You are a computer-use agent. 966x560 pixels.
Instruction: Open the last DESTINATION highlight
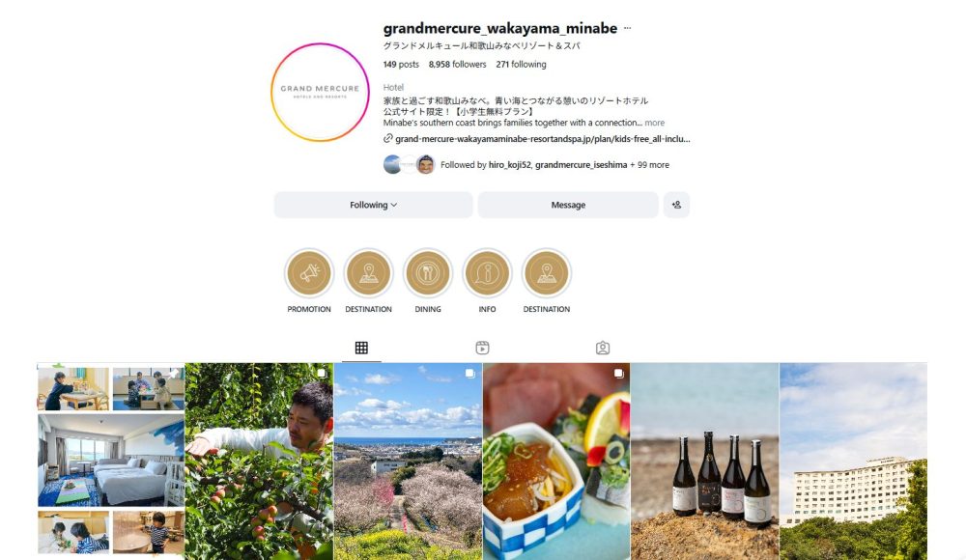click(547, 273)
